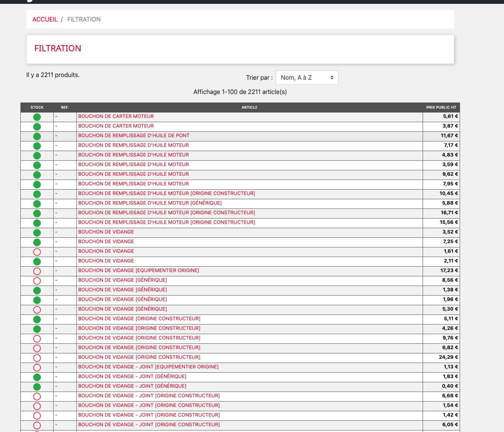Click red out-of-stock circle for 17,23 € item
Image resolution: width=504 pixels, height=432 pixels.
pyautogui.click(x=37, y=271)
